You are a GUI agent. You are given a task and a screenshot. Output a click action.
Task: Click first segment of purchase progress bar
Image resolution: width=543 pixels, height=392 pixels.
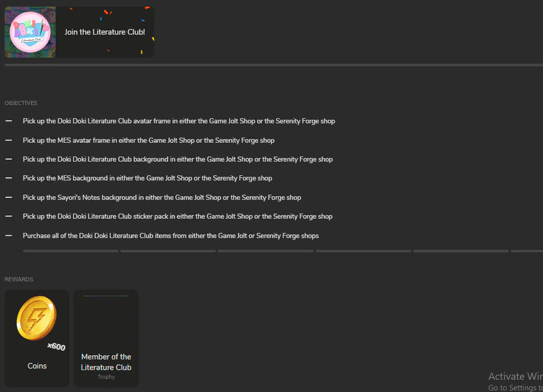pyautogui.click(x=71, y=251)
